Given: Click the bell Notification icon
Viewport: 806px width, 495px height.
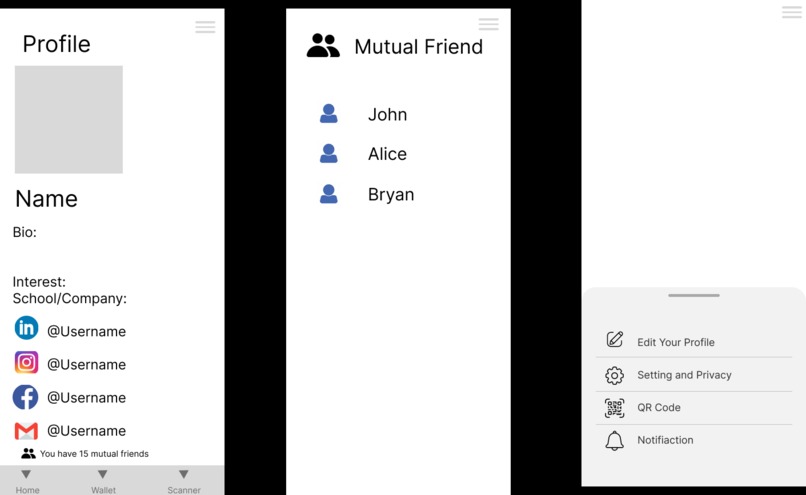Looking at the screenshot, I should (x=614, y=441).
